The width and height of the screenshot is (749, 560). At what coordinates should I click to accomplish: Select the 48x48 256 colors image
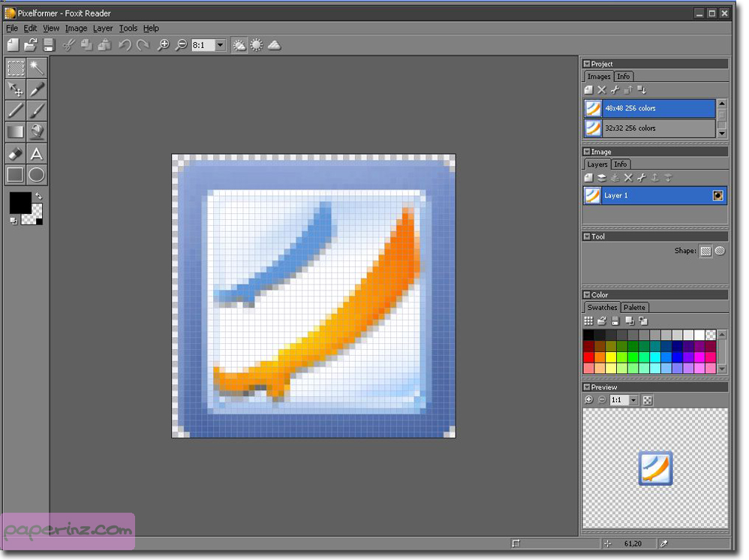pyautogui.click(x=650, y=108)
